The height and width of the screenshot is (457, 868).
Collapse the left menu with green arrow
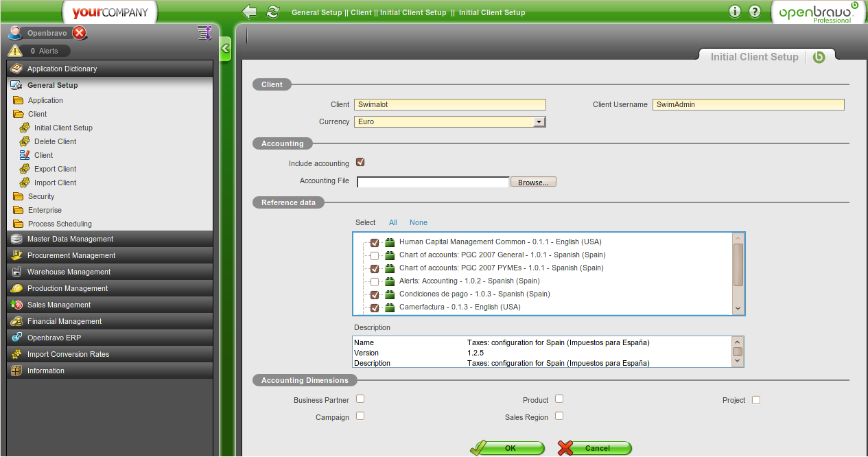[225, 49]
